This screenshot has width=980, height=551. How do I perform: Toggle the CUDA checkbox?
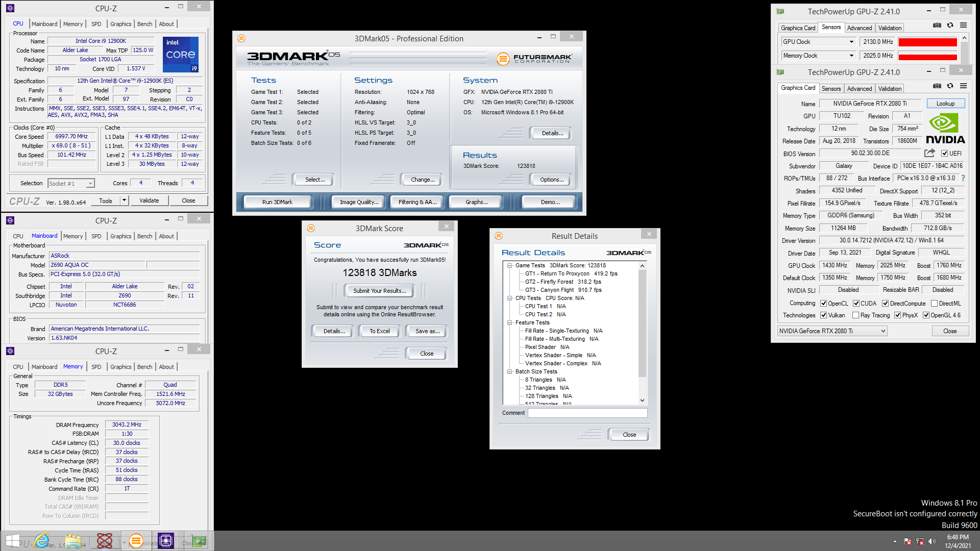click(x=856, y=304)
